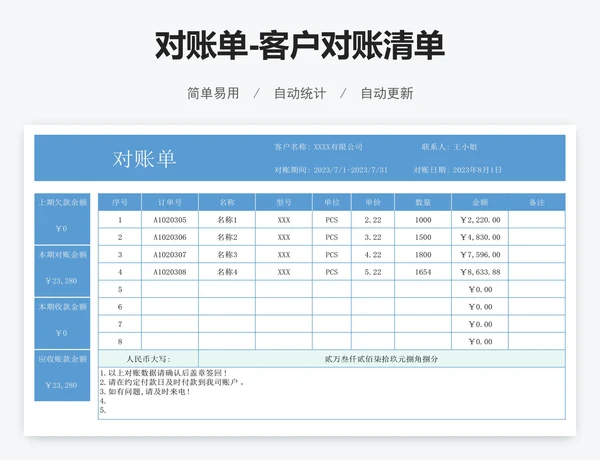This screenshot has width=600, height=460.
Task: Click the 订单号 column header
Action: pos(170,202)
